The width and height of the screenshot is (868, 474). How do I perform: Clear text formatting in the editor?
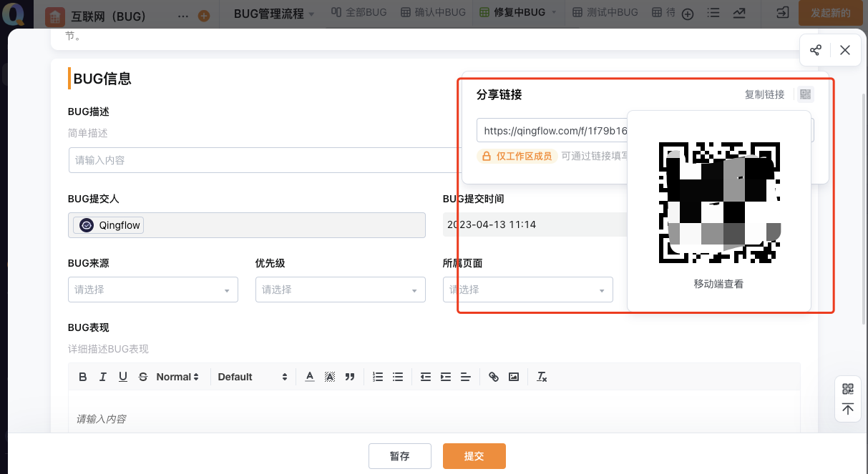(542, 377)
